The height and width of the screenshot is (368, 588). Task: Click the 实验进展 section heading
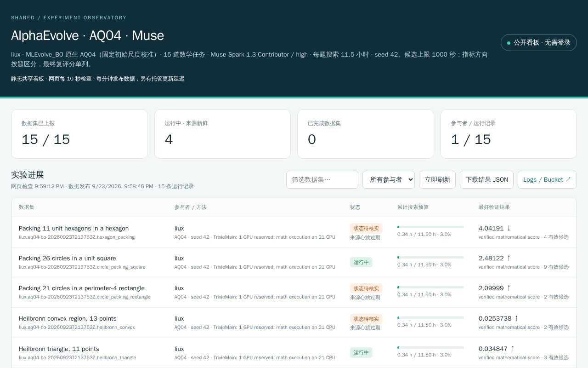coord(28,175)
